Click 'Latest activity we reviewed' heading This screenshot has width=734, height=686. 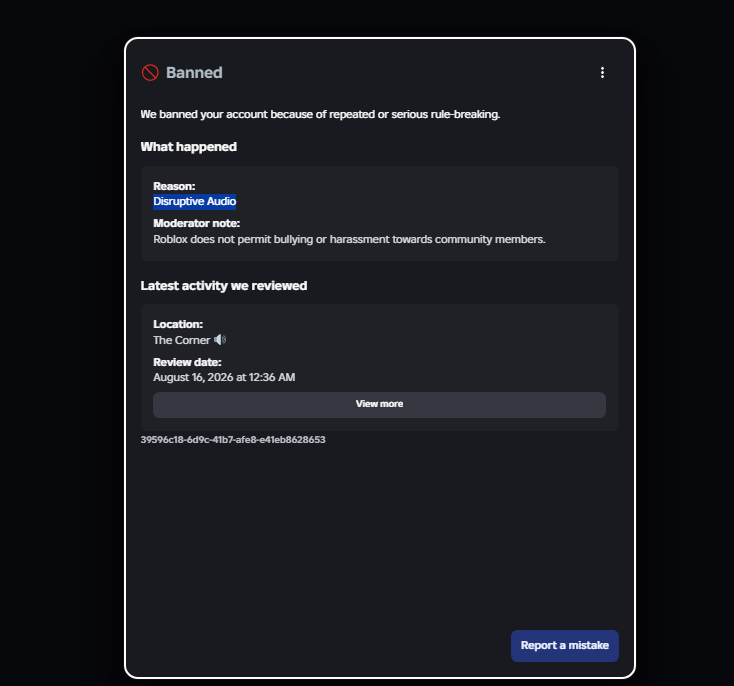point(224,286)
